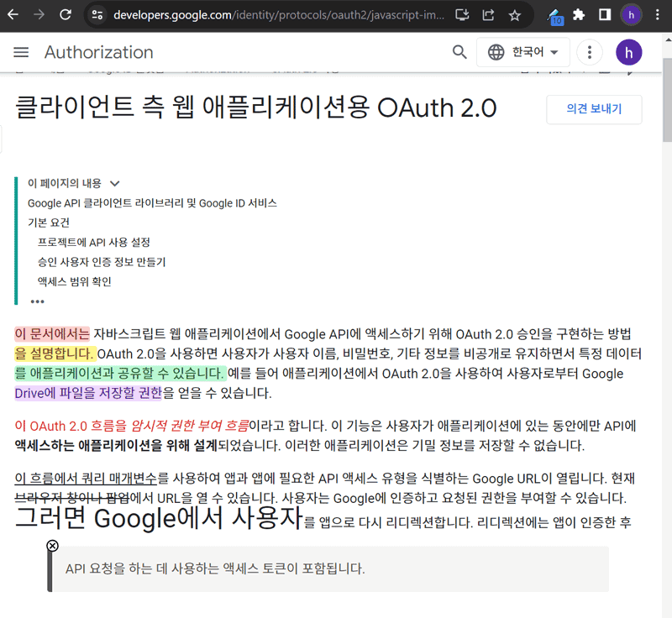Close the note box with the X icon
Viewport: 672px width, 618px height.
click(x=52, y=546)
